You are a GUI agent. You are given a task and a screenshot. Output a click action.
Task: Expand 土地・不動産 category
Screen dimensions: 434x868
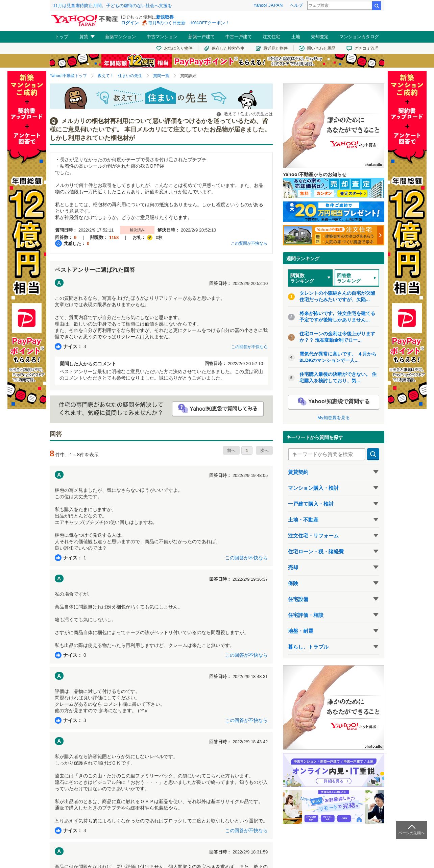tap(334, 520)
